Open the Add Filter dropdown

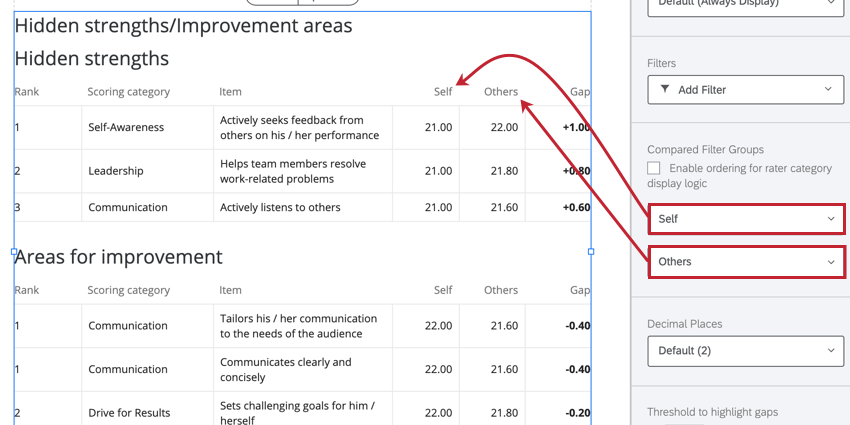(745, 90)
